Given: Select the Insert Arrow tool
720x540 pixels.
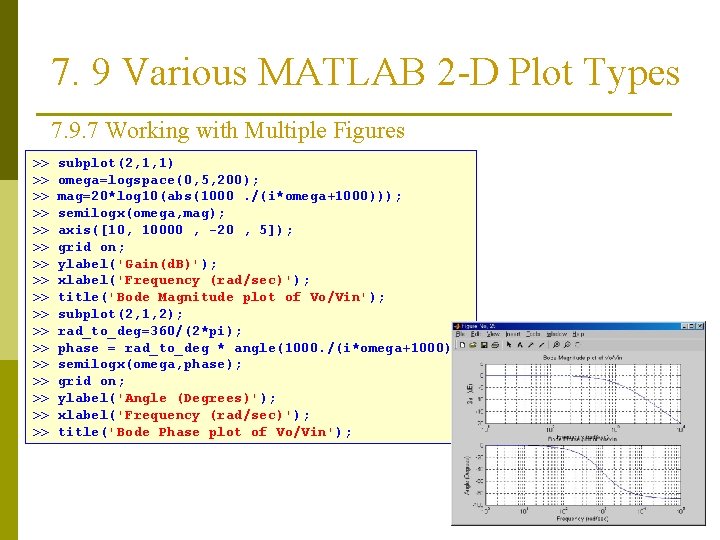Looking at the screenshot, I should (x=531, y=345).
